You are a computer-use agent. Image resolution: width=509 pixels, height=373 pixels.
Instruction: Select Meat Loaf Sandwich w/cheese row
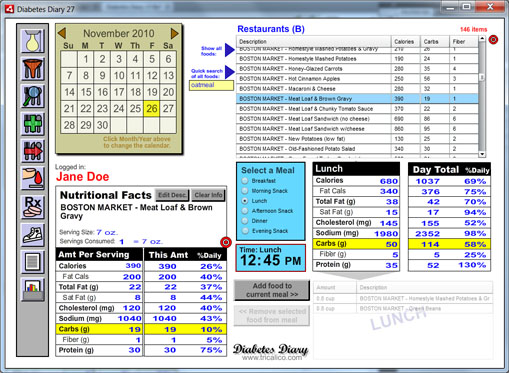[x=357, y=129]
